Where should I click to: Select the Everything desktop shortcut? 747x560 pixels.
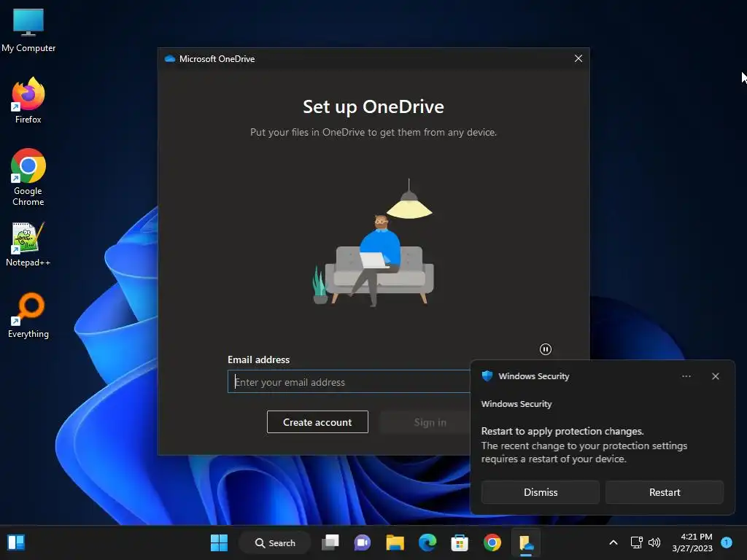pos(28,315)
